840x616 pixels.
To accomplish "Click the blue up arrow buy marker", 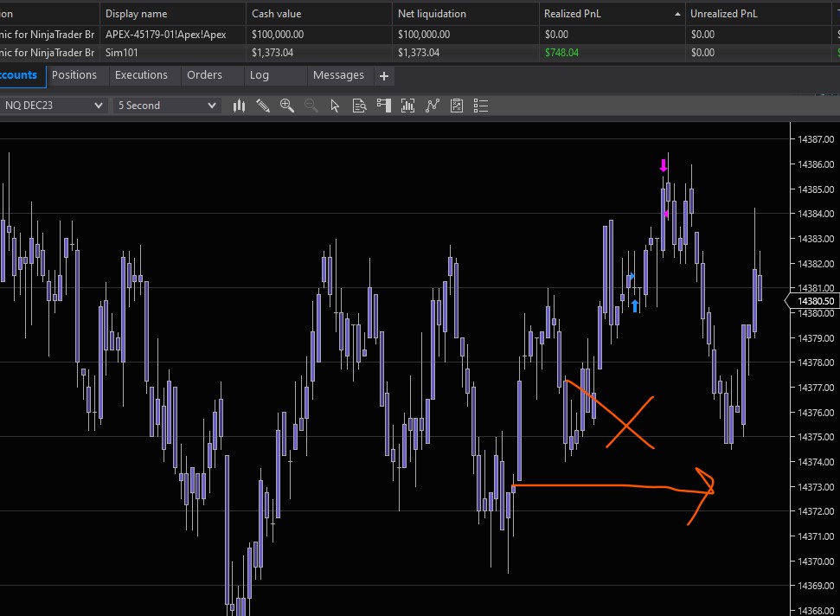I will 635,306.
